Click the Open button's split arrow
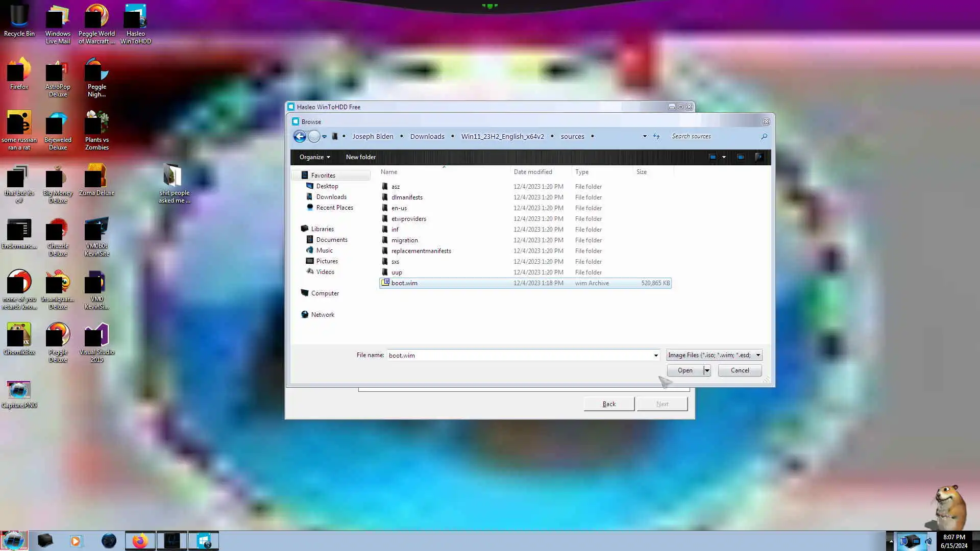The width and height of the screenshot is (980, 551). click(x=707, y=370)
